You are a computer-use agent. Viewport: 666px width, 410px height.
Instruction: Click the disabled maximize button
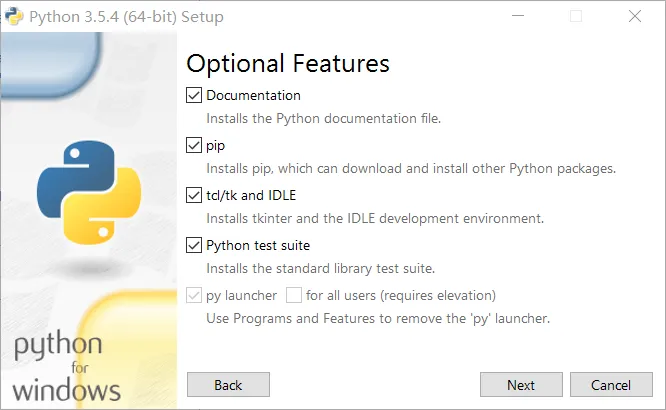576,16
